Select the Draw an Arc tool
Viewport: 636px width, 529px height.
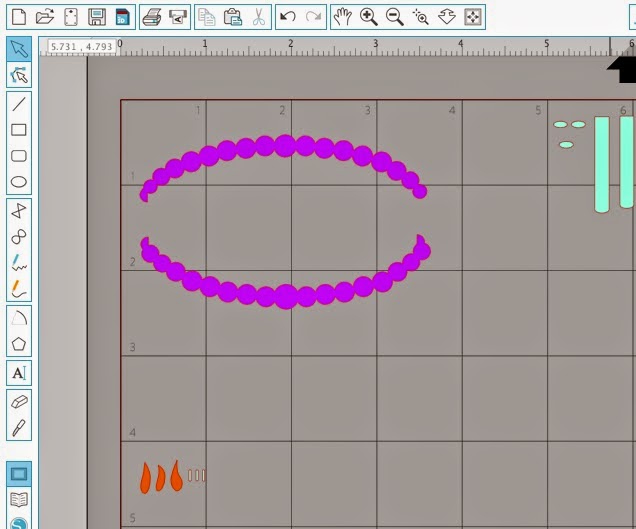pos(19,318)
